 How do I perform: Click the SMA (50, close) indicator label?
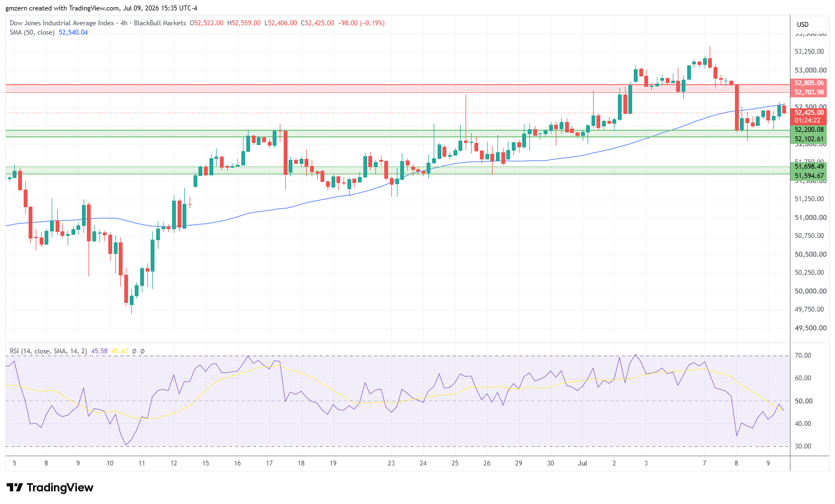click(x=32, y=32)
